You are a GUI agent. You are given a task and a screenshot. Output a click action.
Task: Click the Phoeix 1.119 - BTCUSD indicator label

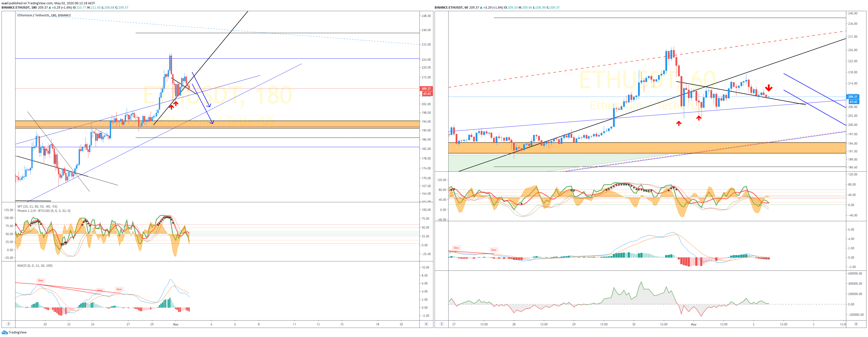tap(44, 211)
